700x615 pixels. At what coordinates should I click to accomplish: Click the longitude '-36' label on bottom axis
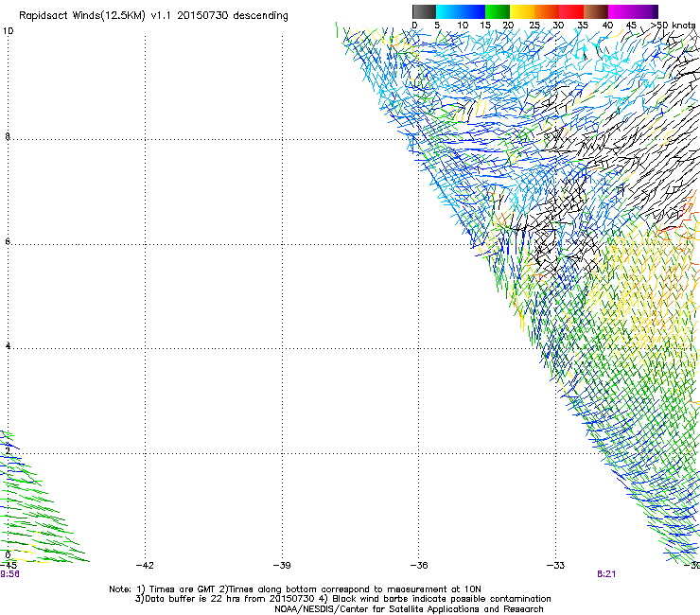point(419,566)
